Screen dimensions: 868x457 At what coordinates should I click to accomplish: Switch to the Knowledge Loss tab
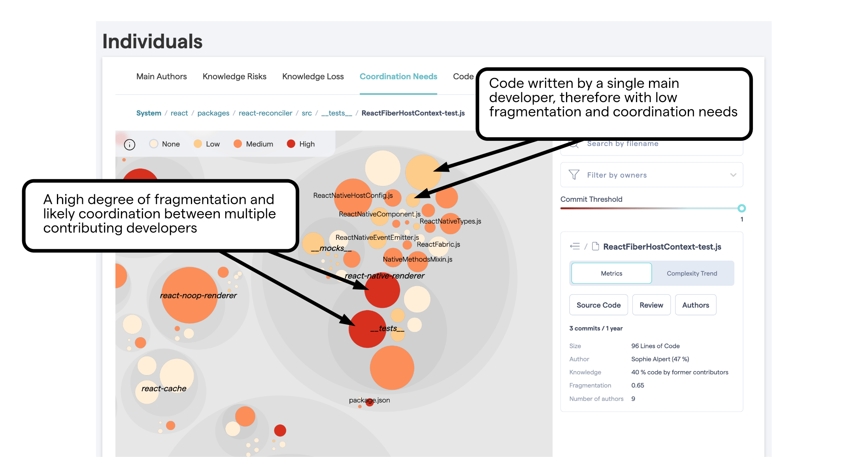click(313, 76)
